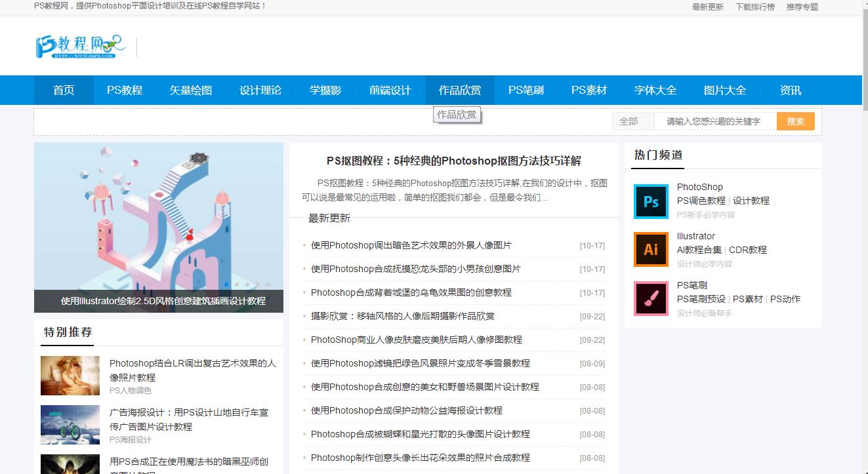This screenshot has width=868, height=474.
Task: Select 作品欣赏 in the navigation bar
Action: point(459,90)
